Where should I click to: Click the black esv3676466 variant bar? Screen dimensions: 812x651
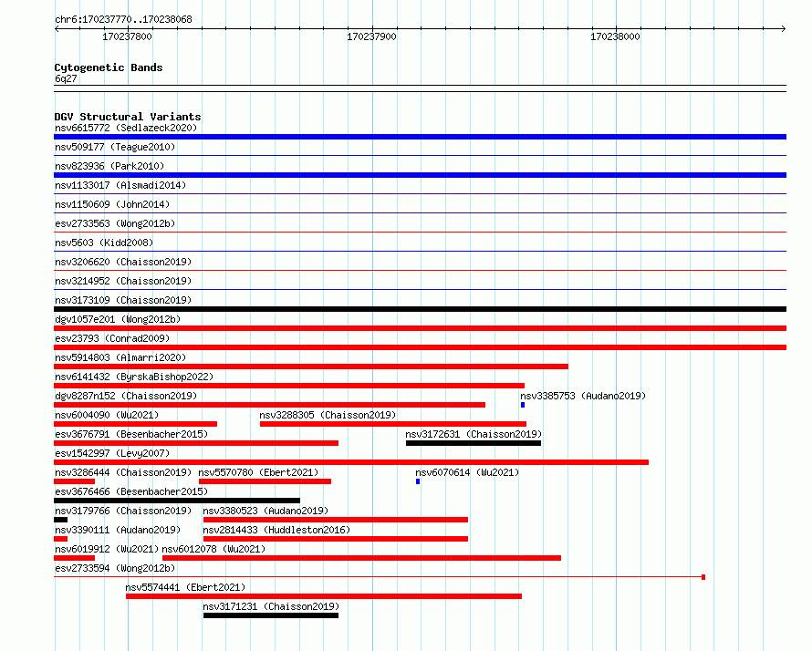(177, 501)
